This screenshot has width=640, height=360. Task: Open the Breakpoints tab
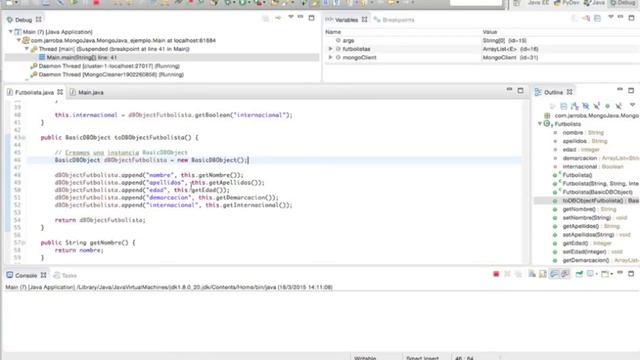(x=394, y=20)
